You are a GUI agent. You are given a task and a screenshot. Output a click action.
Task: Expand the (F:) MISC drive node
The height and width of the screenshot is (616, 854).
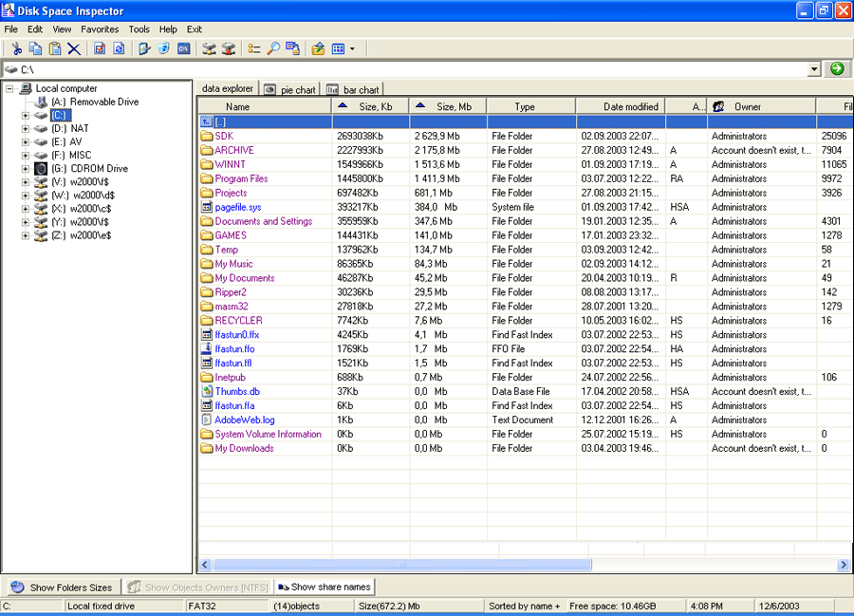point(25,156)
